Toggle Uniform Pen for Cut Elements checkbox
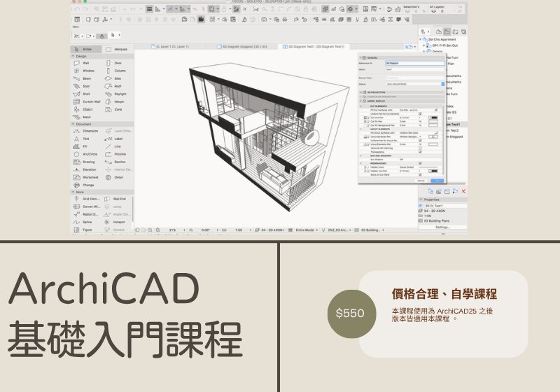Screen dimensions: 560x392 [x=420, y=114]
